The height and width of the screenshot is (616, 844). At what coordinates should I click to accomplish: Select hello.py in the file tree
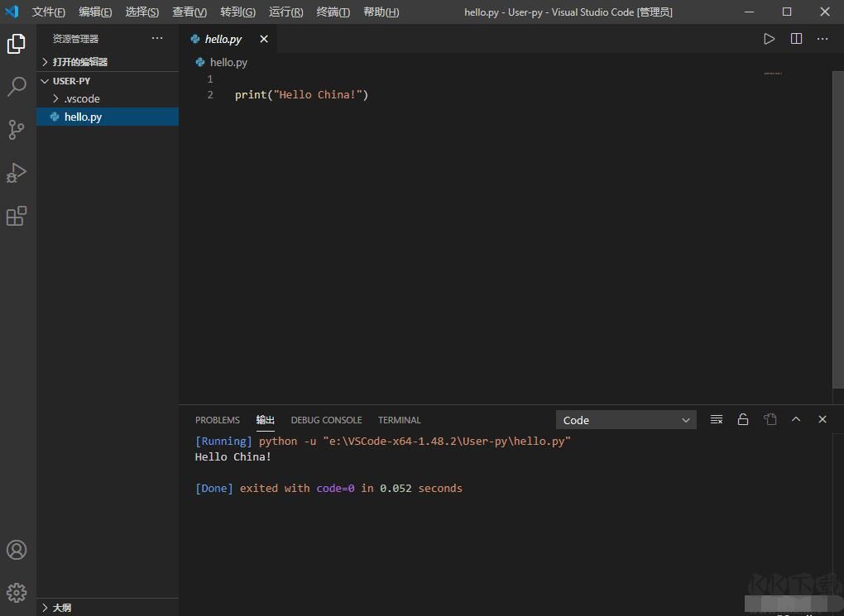coord(83,117)
